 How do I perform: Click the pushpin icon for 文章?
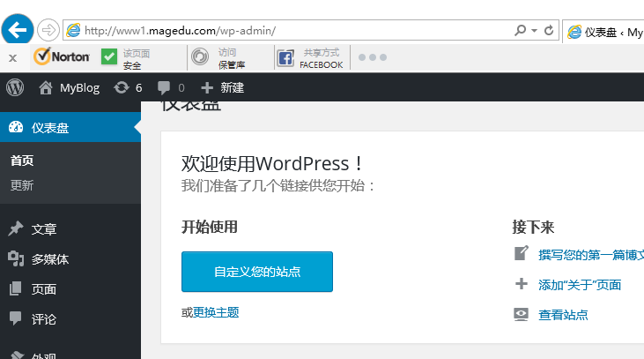[16, 228]
